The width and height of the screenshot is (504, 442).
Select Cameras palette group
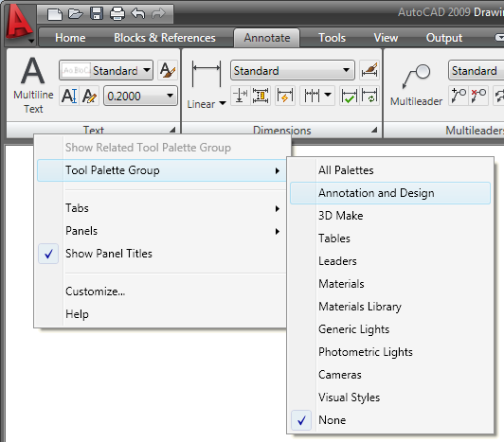click(390, 375)
